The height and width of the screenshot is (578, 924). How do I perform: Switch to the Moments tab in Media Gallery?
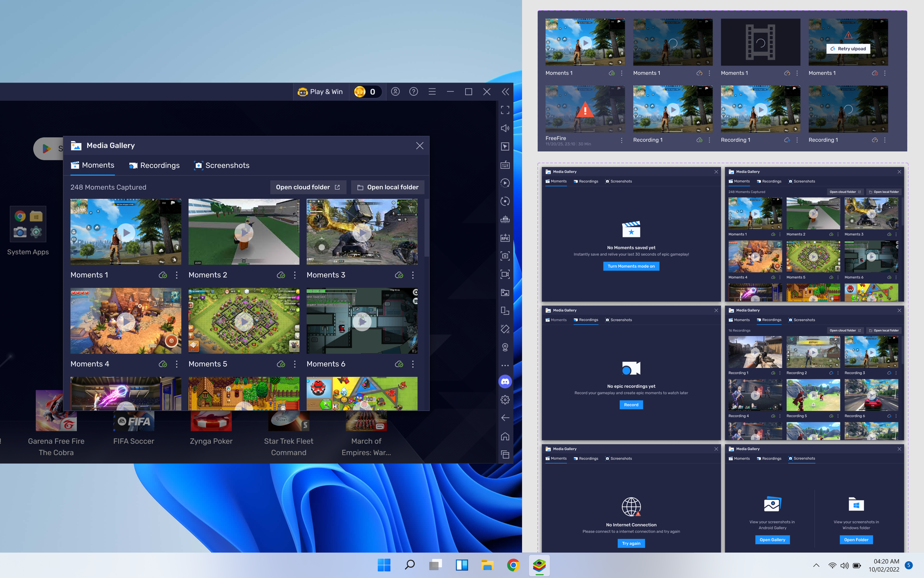coord(92,165)
